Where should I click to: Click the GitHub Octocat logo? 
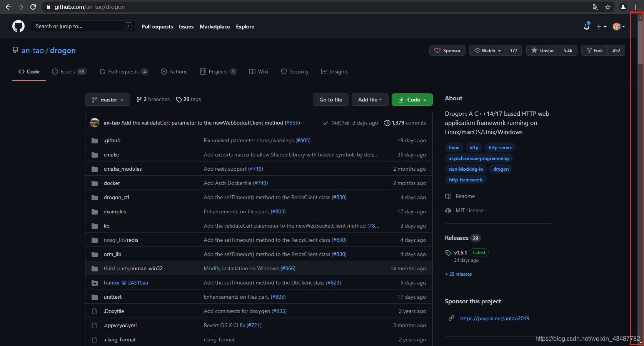tap(18, 26)
